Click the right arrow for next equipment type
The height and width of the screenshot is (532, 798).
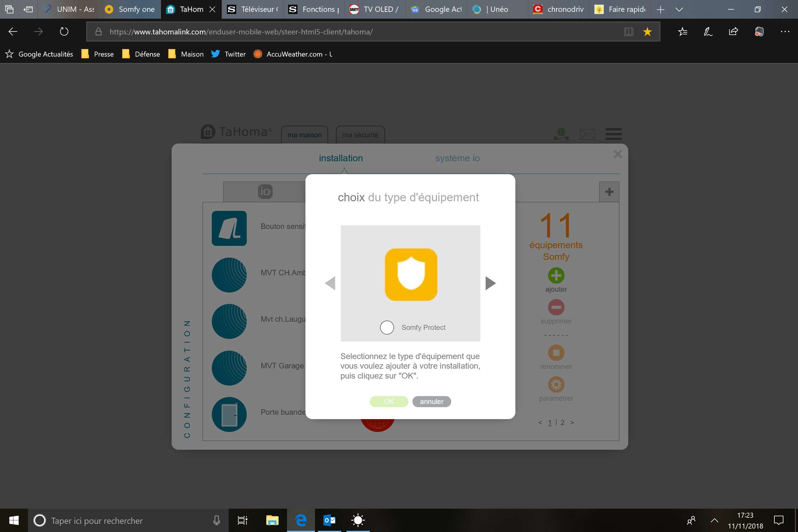(x=491, y=283)
